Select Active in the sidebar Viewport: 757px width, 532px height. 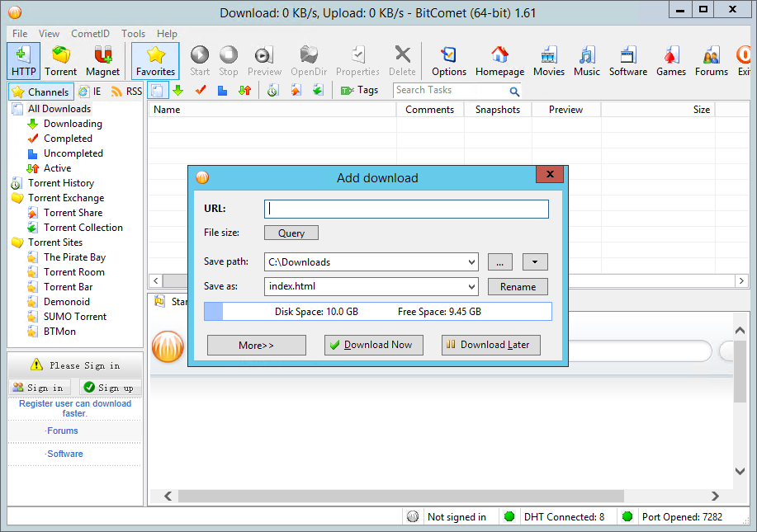pos(58,168)
